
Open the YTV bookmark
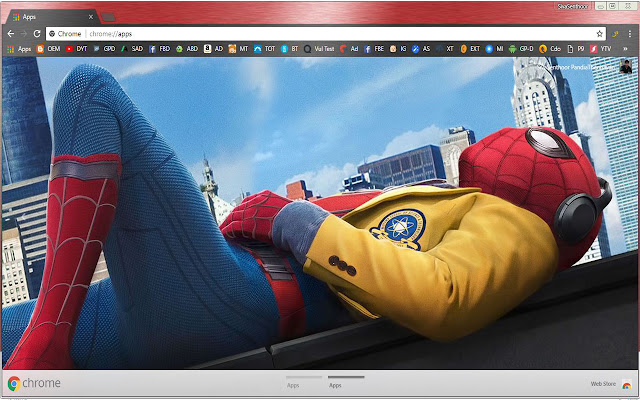pos(600,49)
